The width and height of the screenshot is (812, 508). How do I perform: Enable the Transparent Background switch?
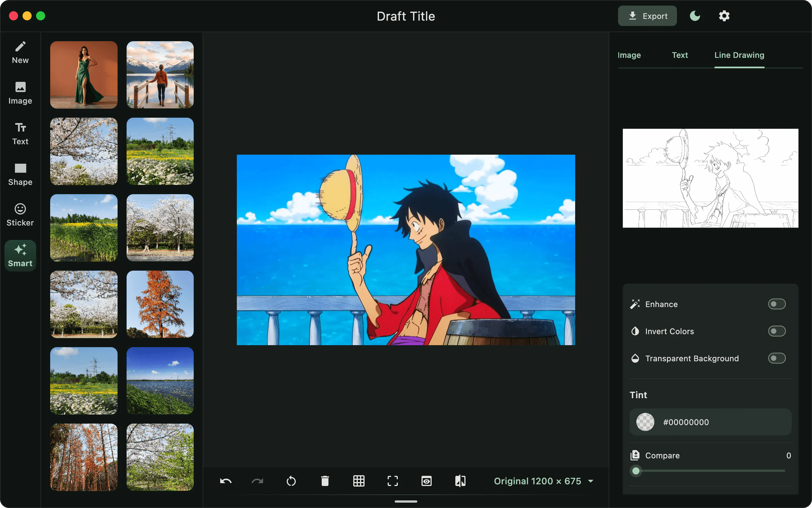(x=777, y=358)
